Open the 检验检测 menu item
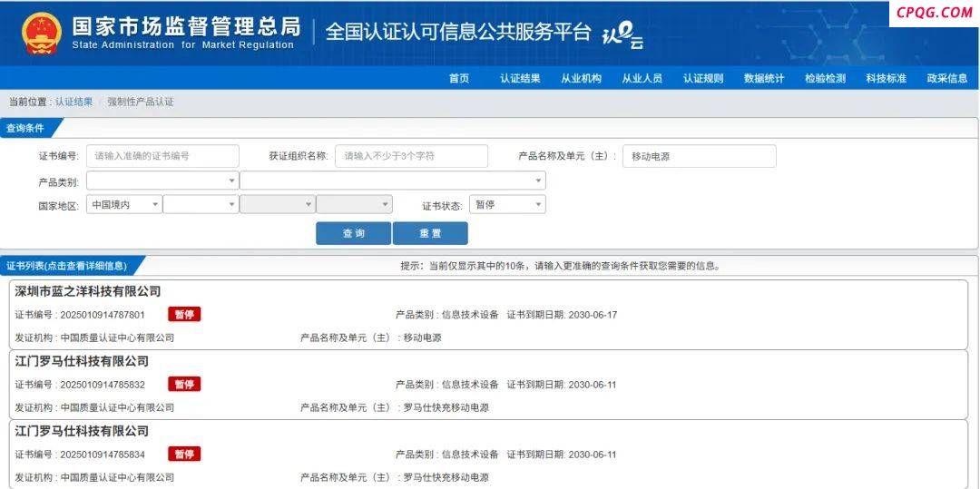The height and width of the screenshot is (489, 980). click(825, 79)
